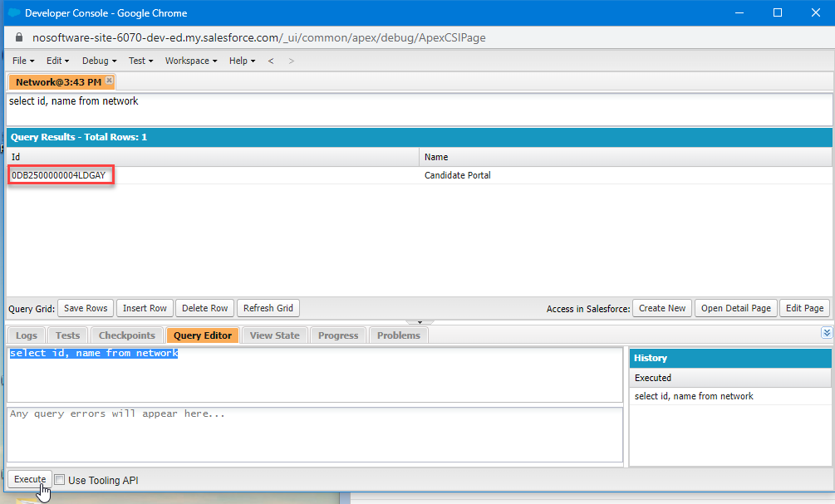835x504 pixels.
Task: Open the Edit menu
Action: pos(57,61)
